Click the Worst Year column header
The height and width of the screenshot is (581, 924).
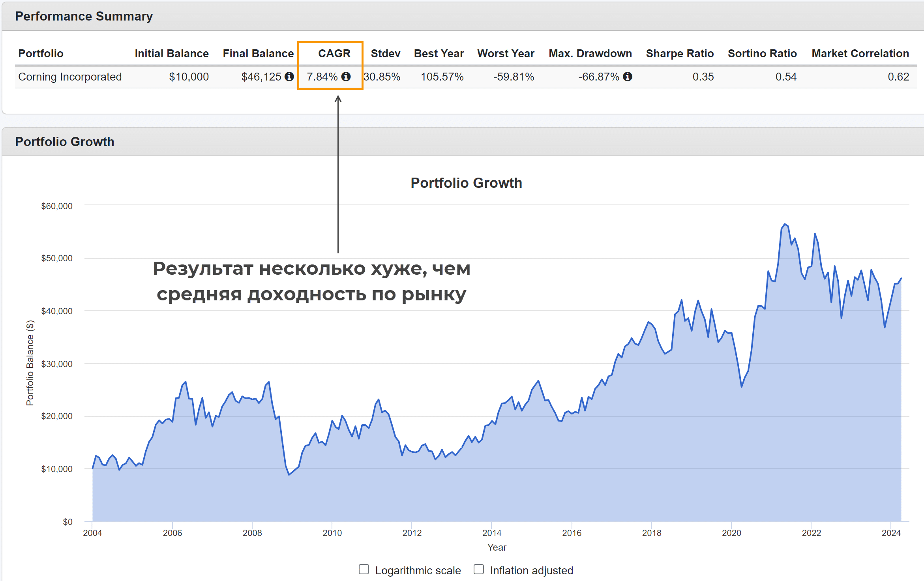[506, 53]
